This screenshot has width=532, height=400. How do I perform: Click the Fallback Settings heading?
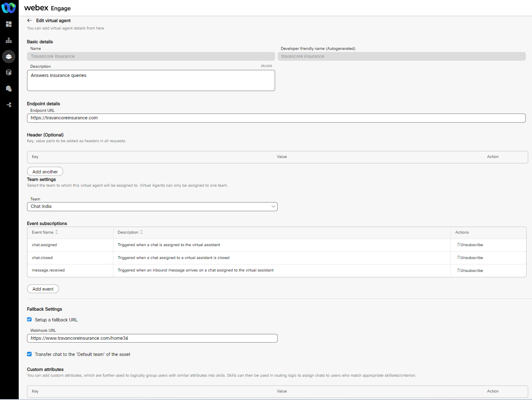pos(44,309)
